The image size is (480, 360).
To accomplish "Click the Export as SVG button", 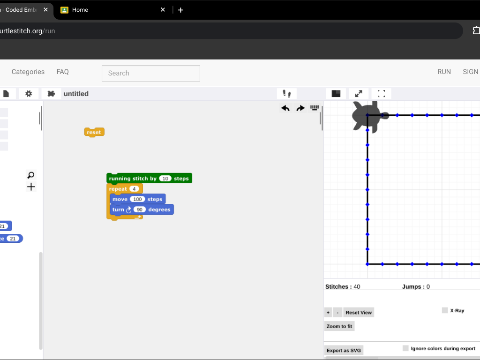I will click(x=344, y=350).
